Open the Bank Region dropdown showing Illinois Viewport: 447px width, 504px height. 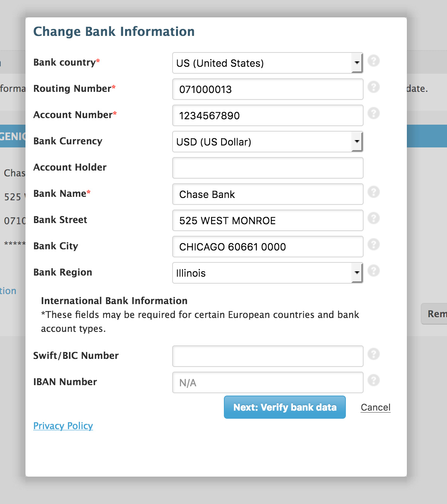point(267,273)
